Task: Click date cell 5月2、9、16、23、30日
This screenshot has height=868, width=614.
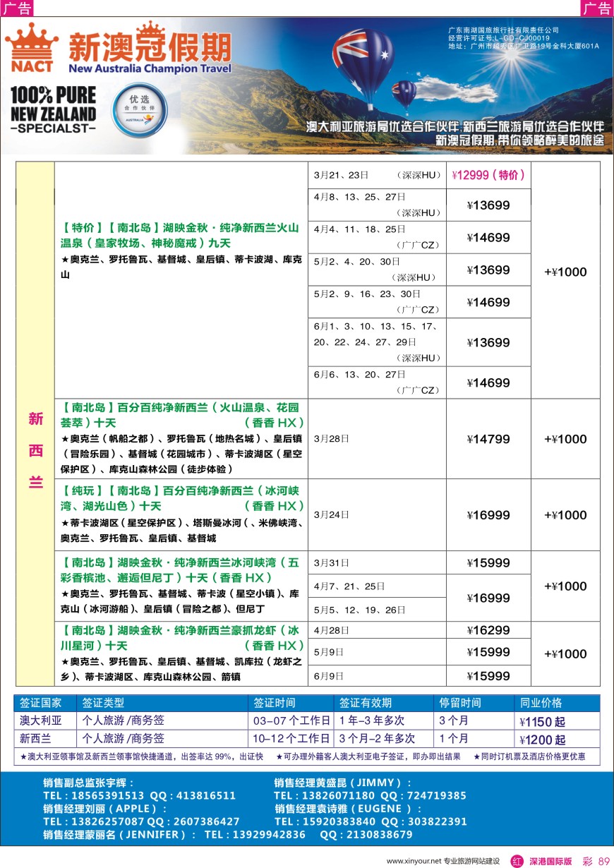Action: tap(378, 302)
